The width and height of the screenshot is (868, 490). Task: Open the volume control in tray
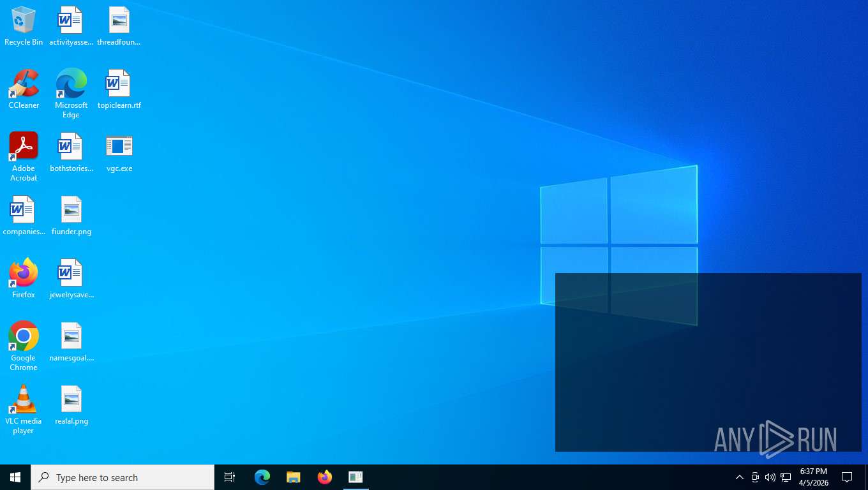tap(770, 477)
